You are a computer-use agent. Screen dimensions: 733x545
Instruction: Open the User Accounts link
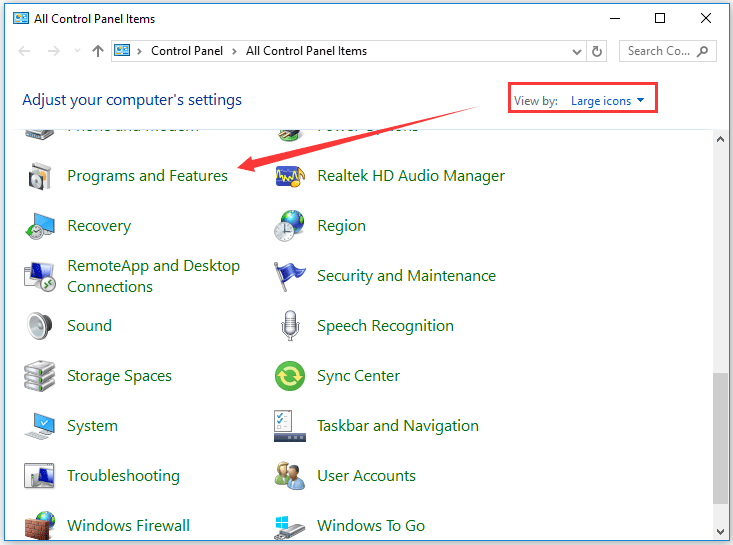366,476
